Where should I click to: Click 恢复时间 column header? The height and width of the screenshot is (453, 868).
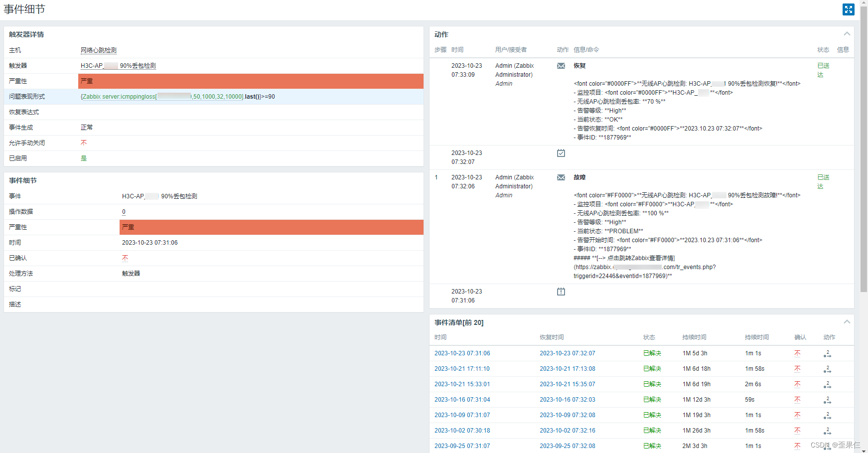(x=552, y=337)
